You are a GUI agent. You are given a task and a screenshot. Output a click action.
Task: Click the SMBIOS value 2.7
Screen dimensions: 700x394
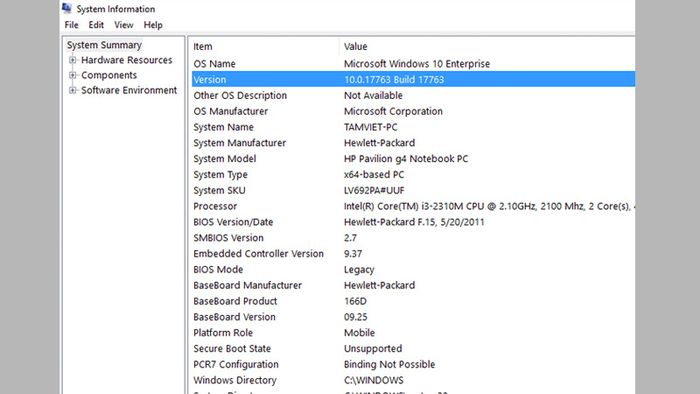click(350, 238)
